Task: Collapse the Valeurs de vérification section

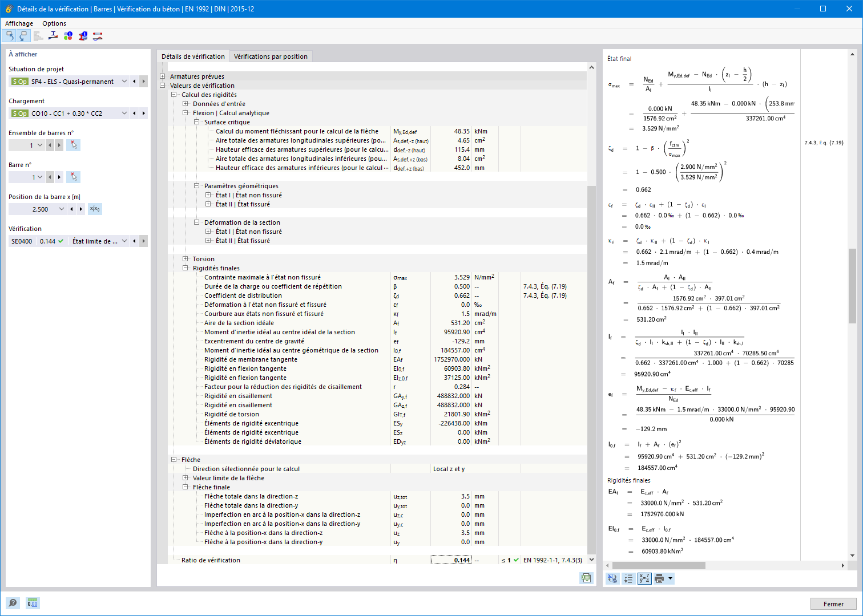Action: tap(163, 86)
